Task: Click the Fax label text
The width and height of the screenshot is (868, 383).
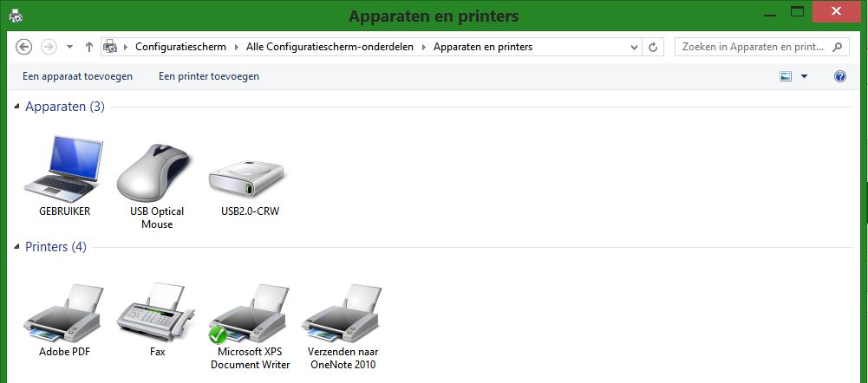Action: [157, 352]
